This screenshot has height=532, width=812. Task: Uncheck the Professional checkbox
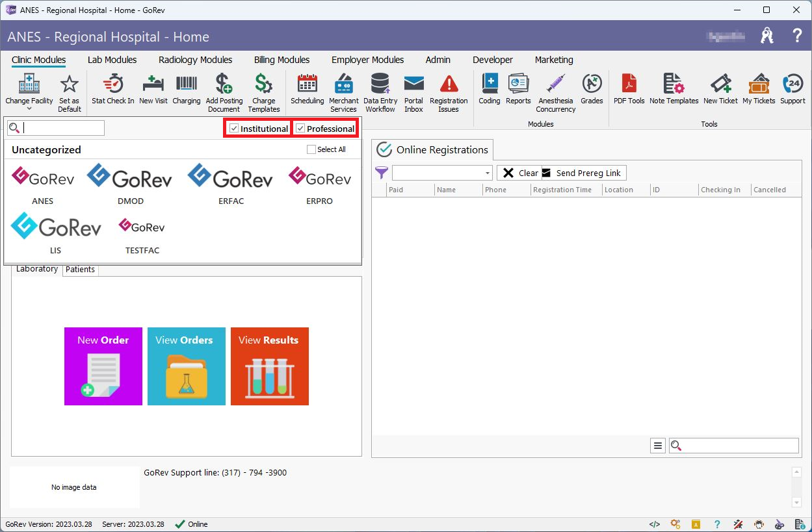coord(300,129)
